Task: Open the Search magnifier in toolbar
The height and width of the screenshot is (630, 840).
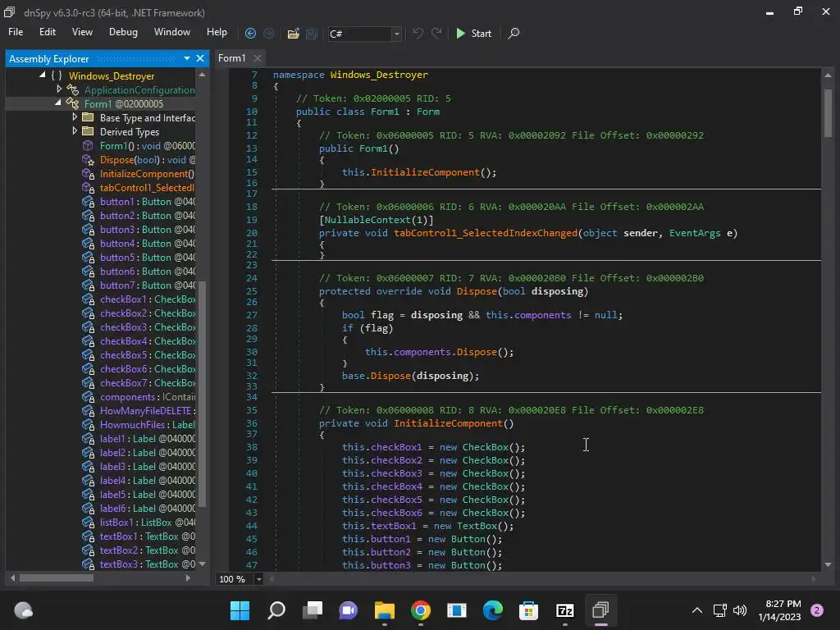Action: coord(514,33)
